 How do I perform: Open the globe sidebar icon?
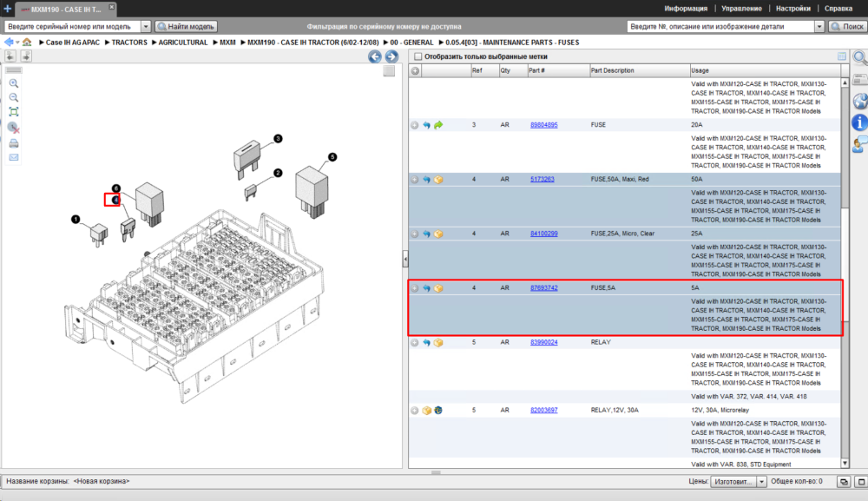click(859, 102)
